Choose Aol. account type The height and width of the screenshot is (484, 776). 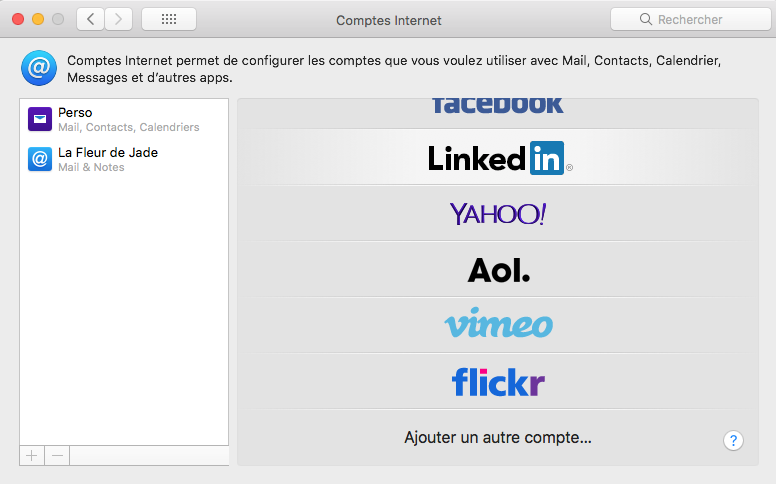click(x=498, y=270)
